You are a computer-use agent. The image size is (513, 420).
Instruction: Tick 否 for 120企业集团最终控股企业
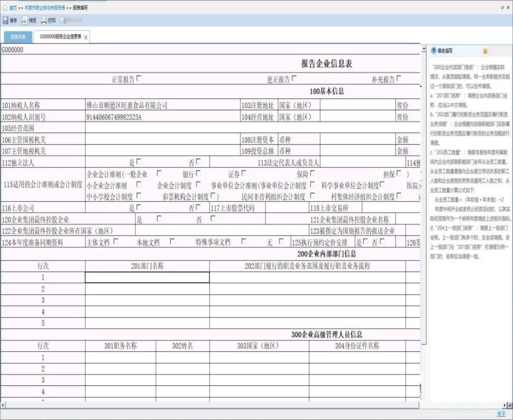(213, 218)
